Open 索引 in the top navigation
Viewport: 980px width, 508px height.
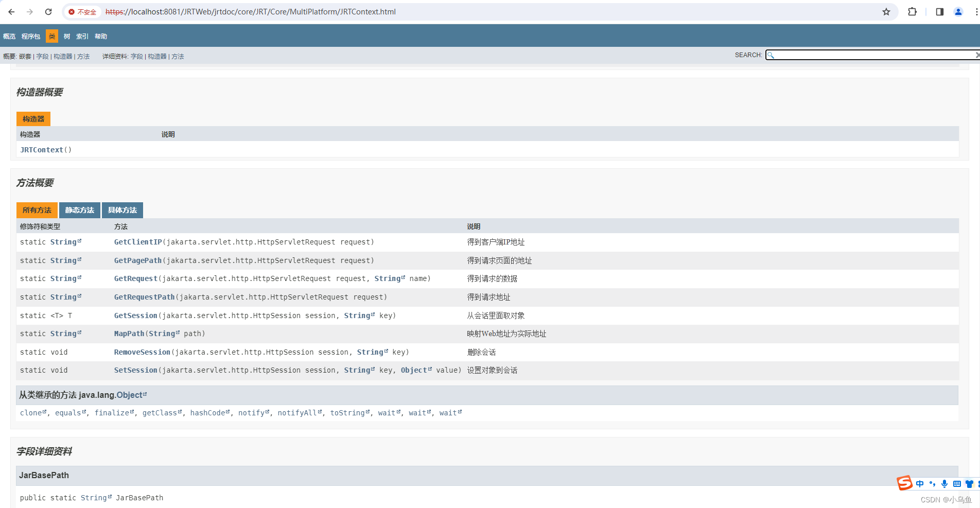pos(82,37)
